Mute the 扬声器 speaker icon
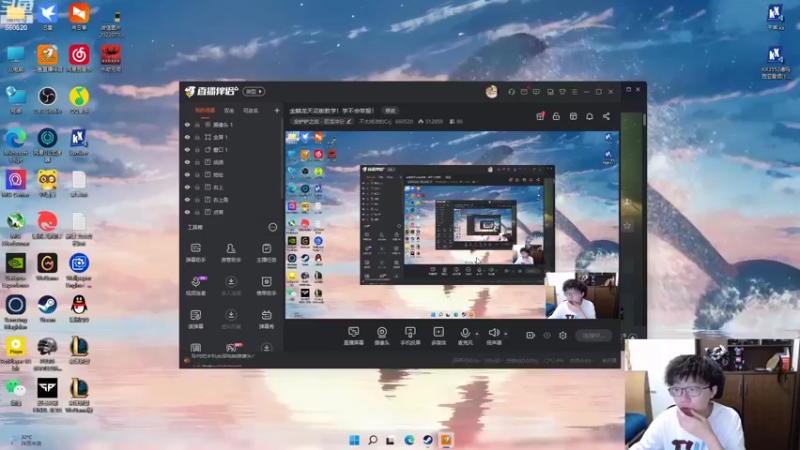This screenshot has width=800, height=450. [493, 333]
